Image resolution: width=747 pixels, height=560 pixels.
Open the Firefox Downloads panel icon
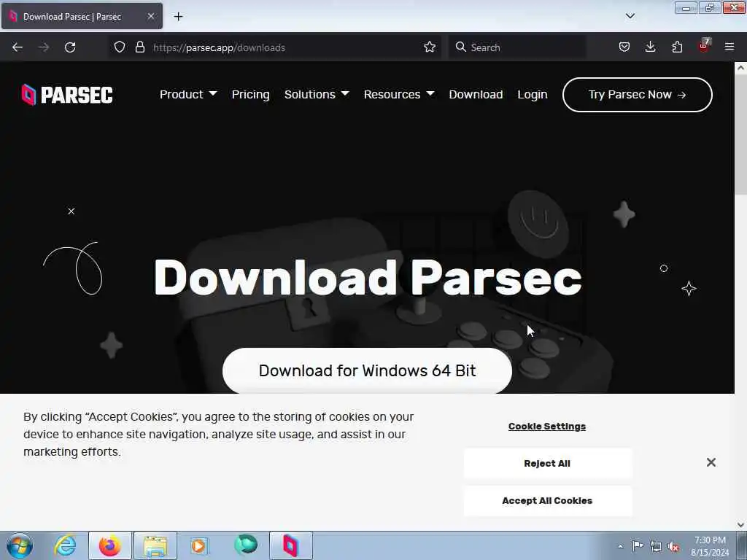coord(650,47)
